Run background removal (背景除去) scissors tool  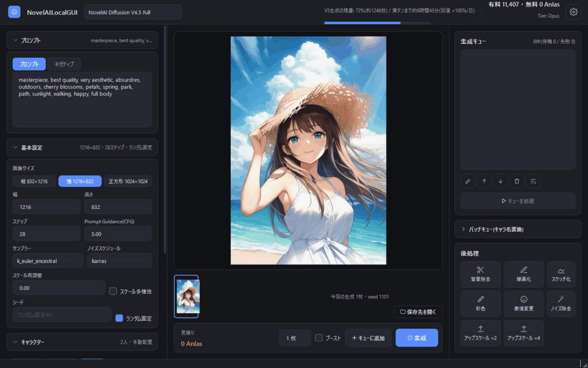click(481, 274)
